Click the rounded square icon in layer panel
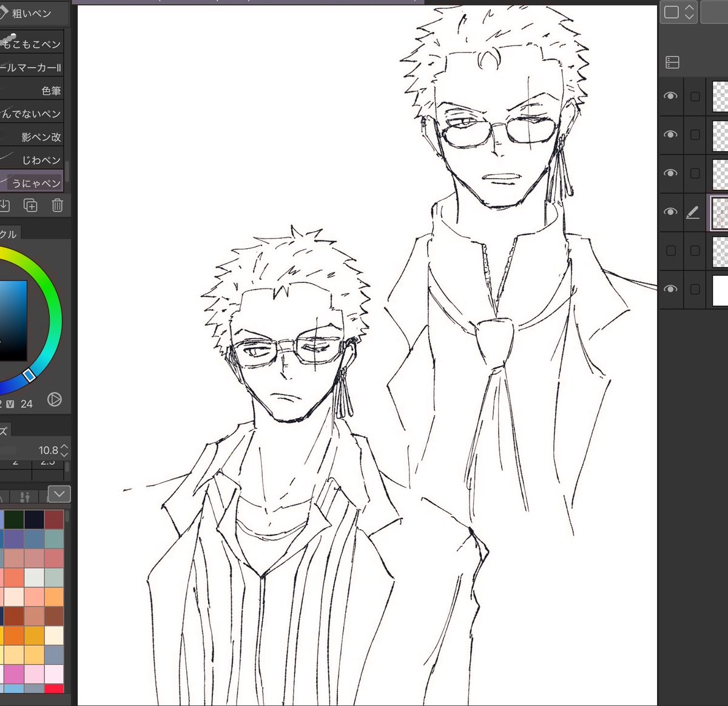Screen dimensions: 728x706 click(672, 12)
